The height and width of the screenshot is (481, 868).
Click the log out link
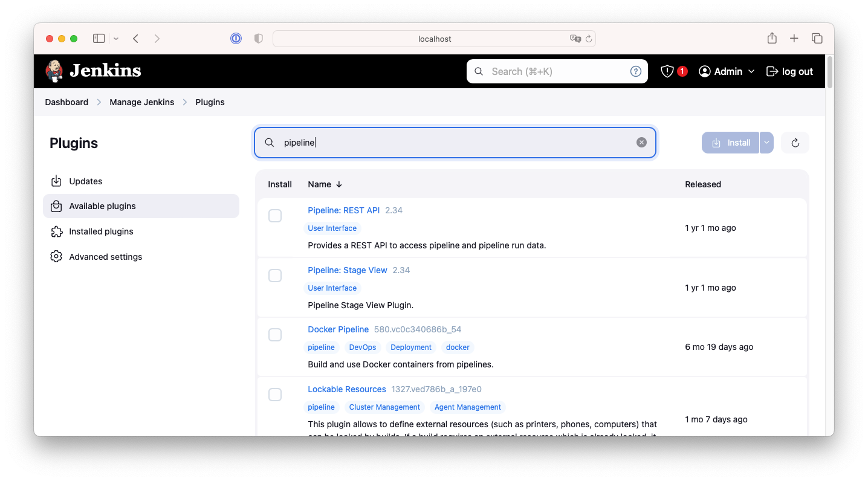point(789,71)
